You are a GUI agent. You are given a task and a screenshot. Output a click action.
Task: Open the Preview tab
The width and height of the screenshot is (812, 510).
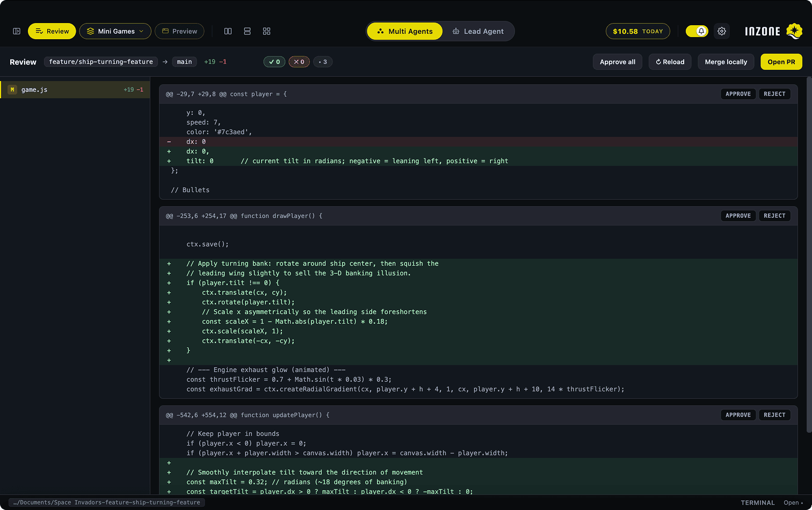click(179, 31)
